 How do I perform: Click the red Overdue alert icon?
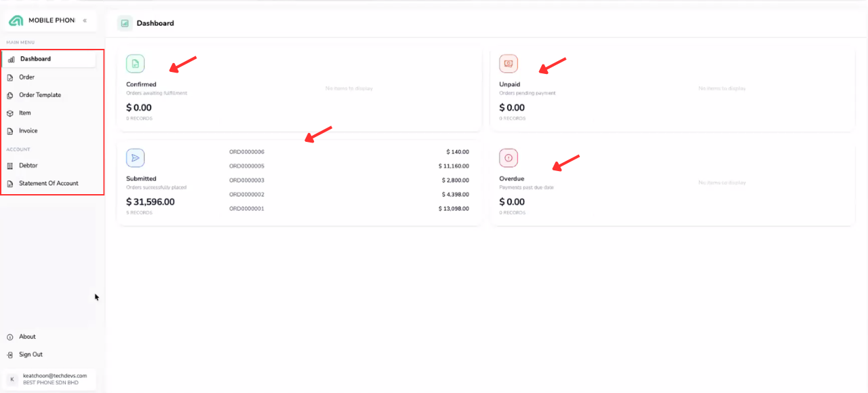509,158
